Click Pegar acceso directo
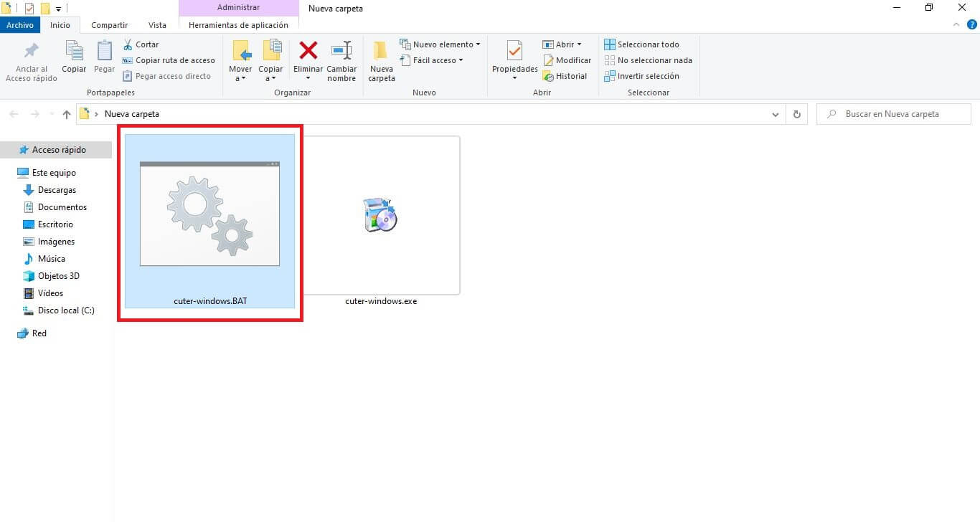 tap(166, 76)
